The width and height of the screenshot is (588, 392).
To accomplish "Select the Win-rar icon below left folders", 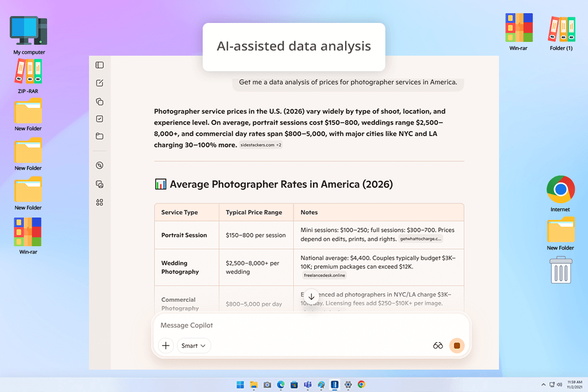I will coord(28,236).
